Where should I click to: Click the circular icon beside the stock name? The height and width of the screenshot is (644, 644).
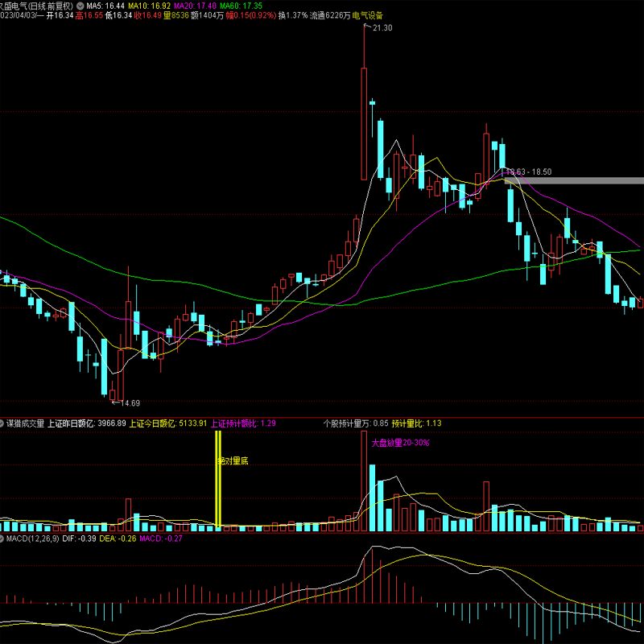point(79,5)
